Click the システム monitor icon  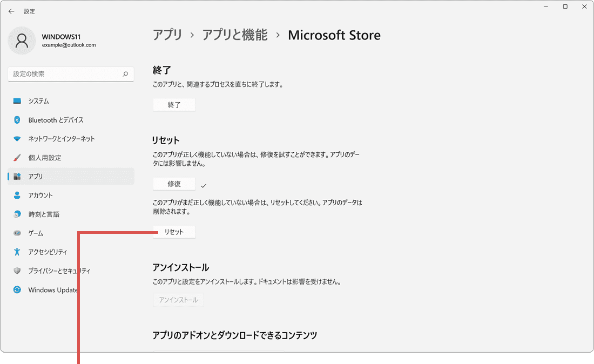[17, 101]
